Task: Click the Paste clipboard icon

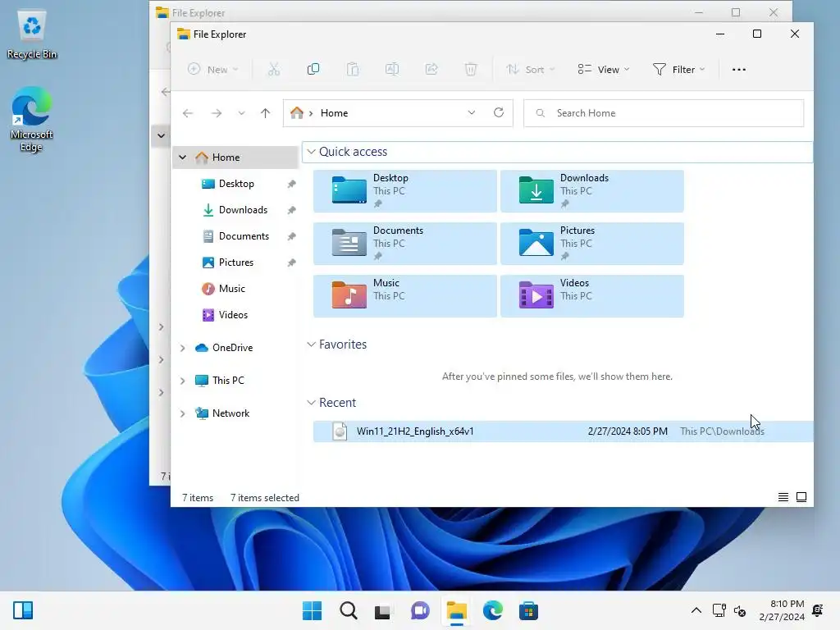Action: pos(353,69)
